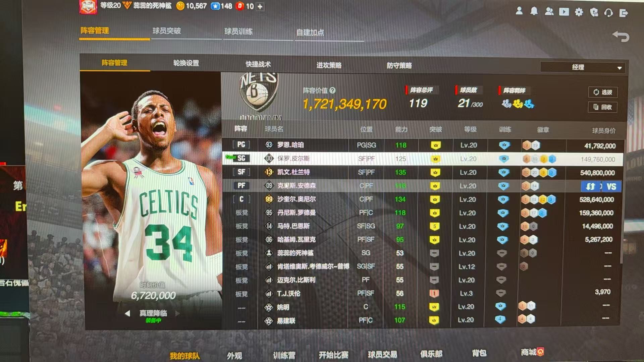Open the 经理 dropdown
Viewport: 644px width, 362px height.
point(583,67)
